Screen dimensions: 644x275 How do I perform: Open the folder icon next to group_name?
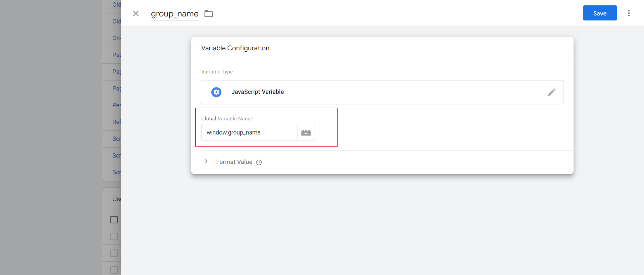tap(208, 13)
